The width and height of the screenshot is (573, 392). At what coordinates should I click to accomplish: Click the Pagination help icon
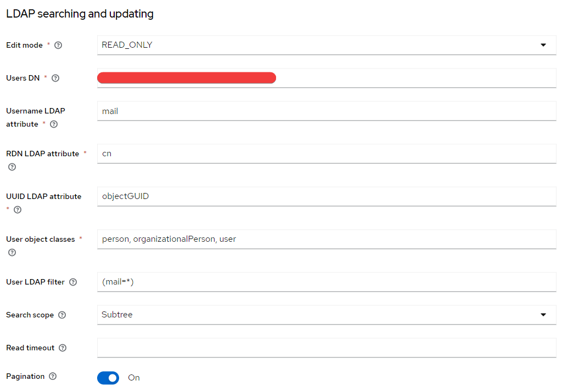[53, 376]
